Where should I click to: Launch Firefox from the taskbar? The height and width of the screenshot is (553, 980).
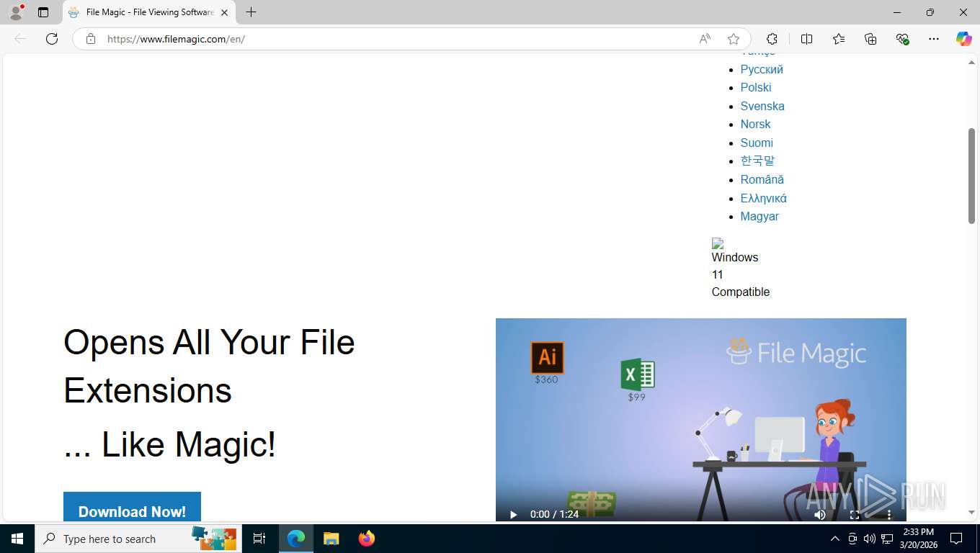coord(366,539)
